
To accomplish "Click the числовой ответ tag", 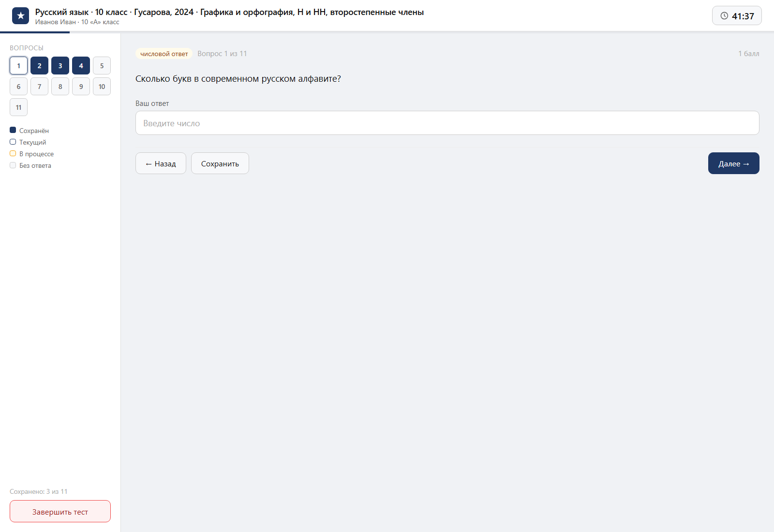I will 164,54.
